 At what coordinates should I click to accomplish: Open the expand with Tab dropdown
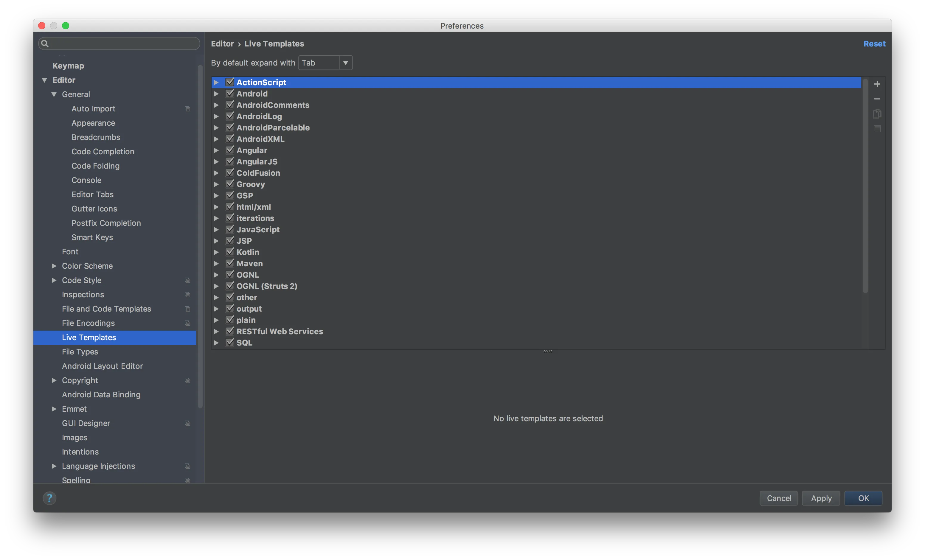tap(325, 63)
